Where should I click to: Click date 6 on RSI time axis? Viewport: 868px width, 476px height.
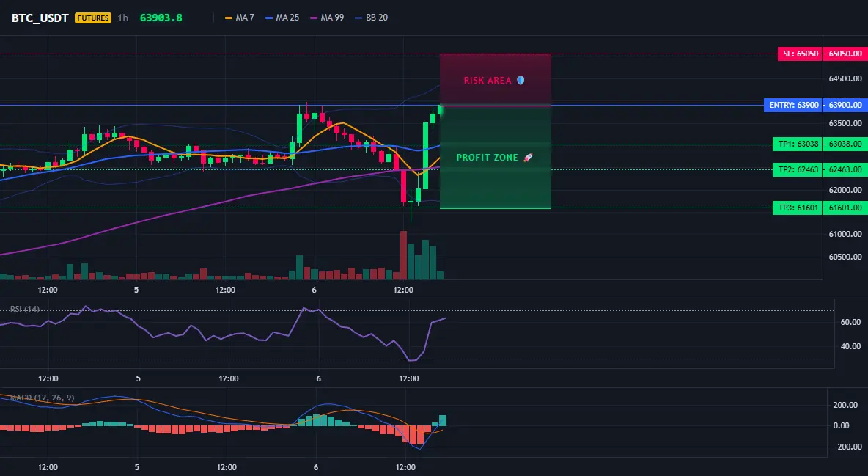point(318,378)
